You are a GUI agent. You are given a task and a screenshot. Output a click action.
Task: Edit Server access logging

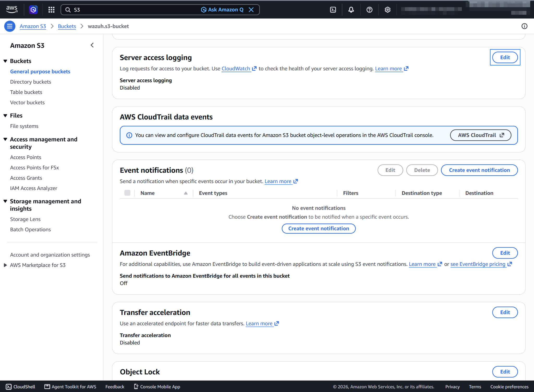(x=505, y=57)
